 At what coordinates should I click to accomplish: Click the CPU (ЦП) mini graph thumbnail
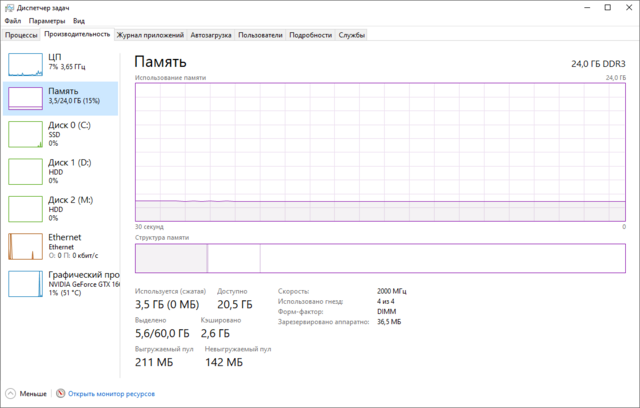pyautogui.click(x=26, y=64)
